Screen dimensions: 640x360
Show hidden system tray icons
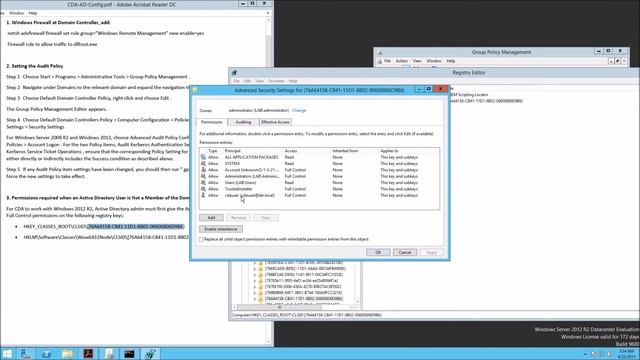tap(585, 354)
